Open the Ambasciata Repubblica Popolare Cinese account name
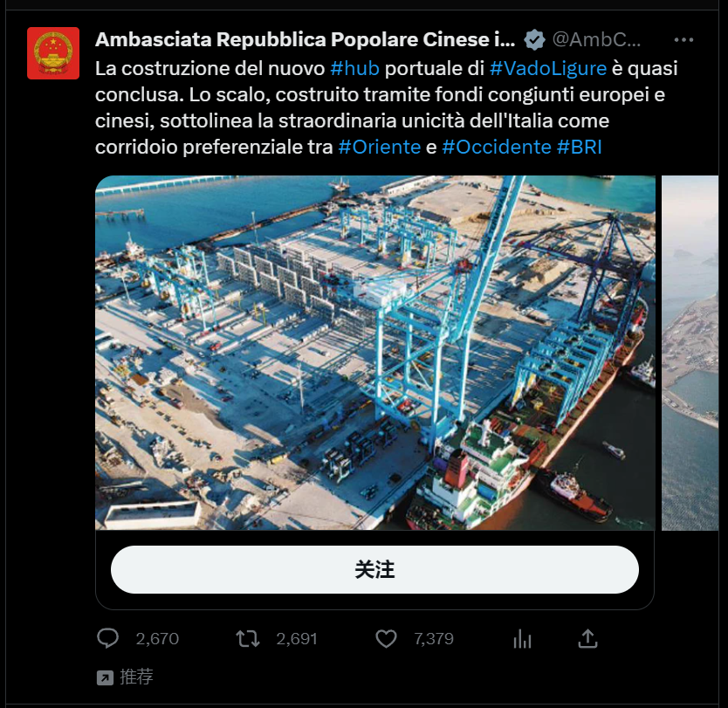728x708 pixels. click(305, 40)
